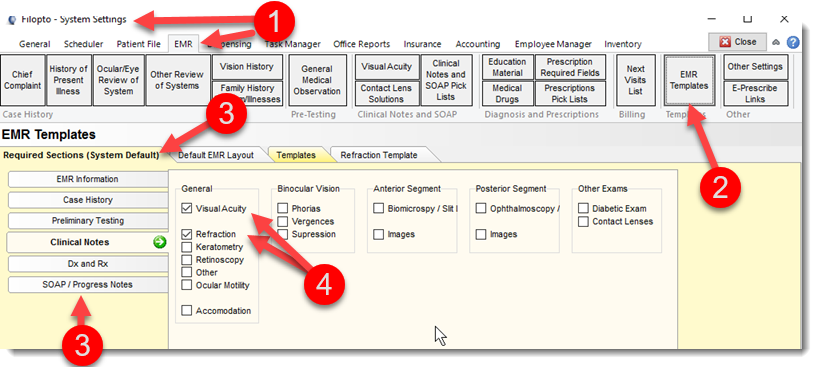The image size is (817, 367).
Task: Open Ocular/Eye Review of System
Action: click(118, 80)
